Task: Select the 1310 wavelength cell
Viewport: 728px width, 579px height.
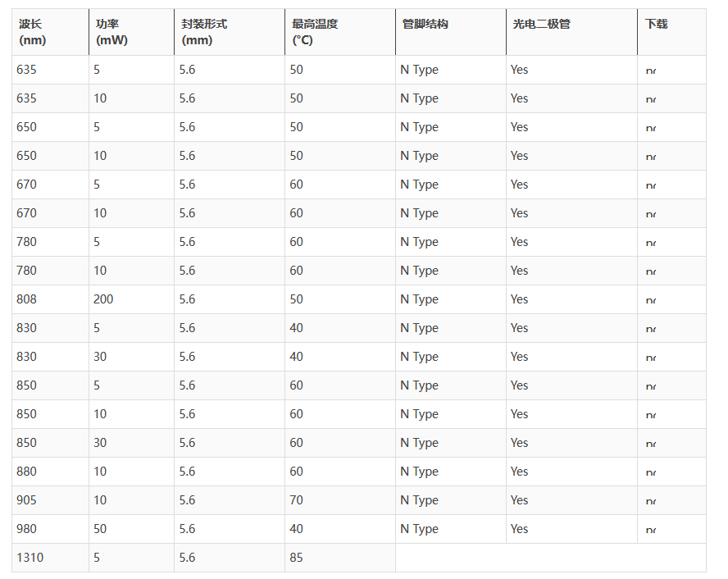Action: [x=30, y=558]
